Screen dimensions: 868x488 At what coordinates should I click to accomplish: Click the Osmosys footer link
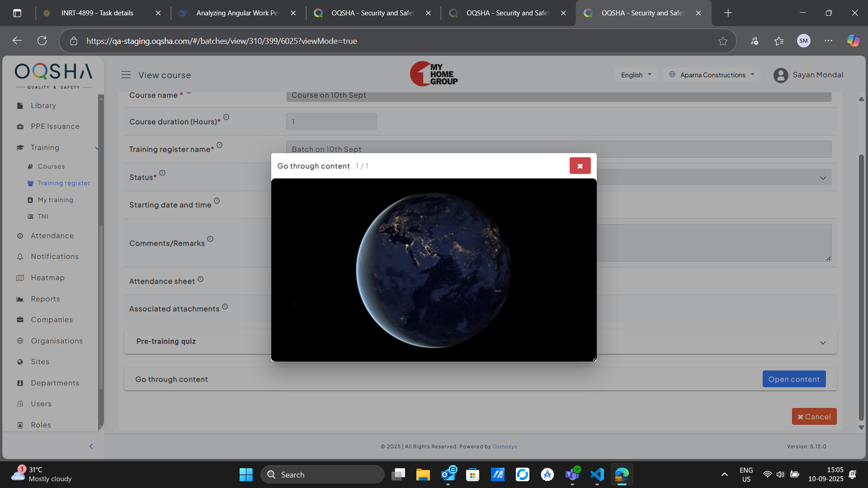tap(505, 446)
